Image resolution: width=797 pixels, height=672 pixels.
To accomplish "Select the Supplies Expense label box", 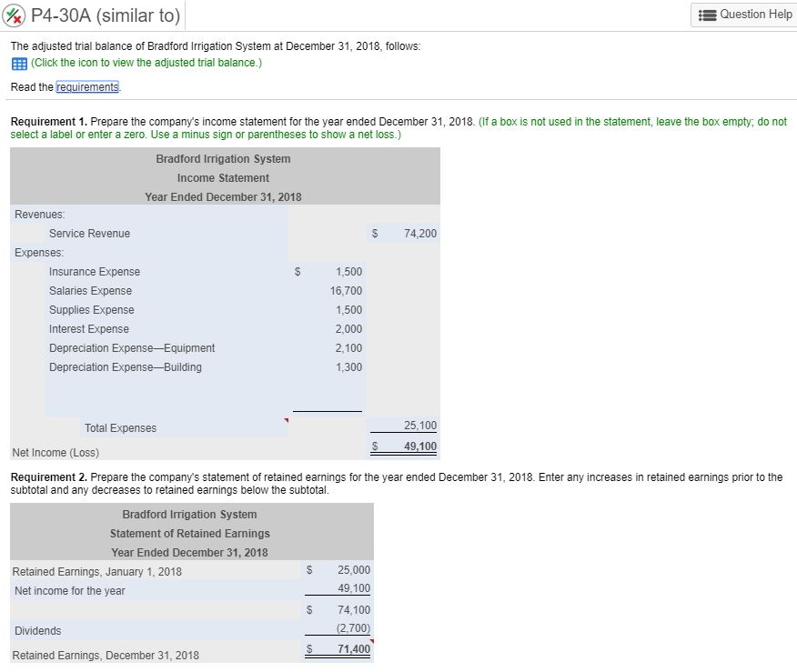I will pos(166,309).
